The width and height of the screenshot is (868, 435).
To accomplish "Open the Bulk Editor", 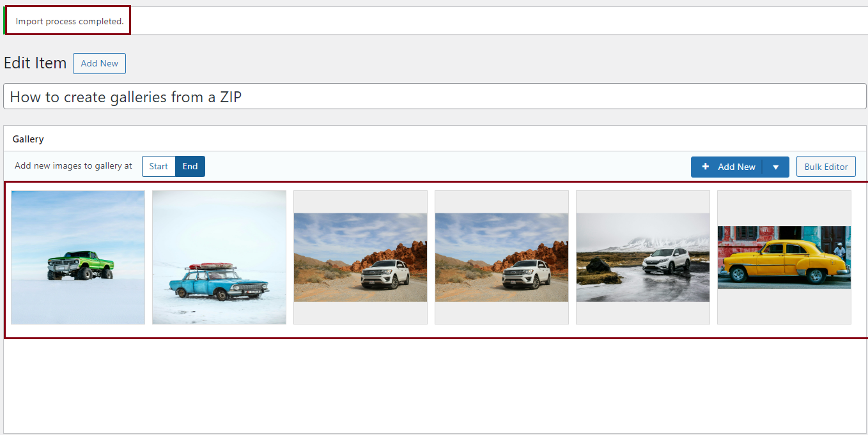I will click(x=826, y=167).
